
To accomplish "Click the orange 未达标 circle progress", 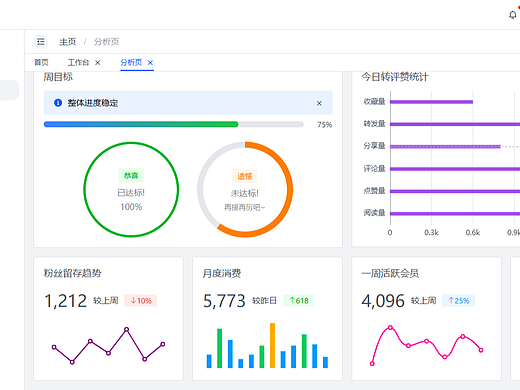I will pos(245,189).
